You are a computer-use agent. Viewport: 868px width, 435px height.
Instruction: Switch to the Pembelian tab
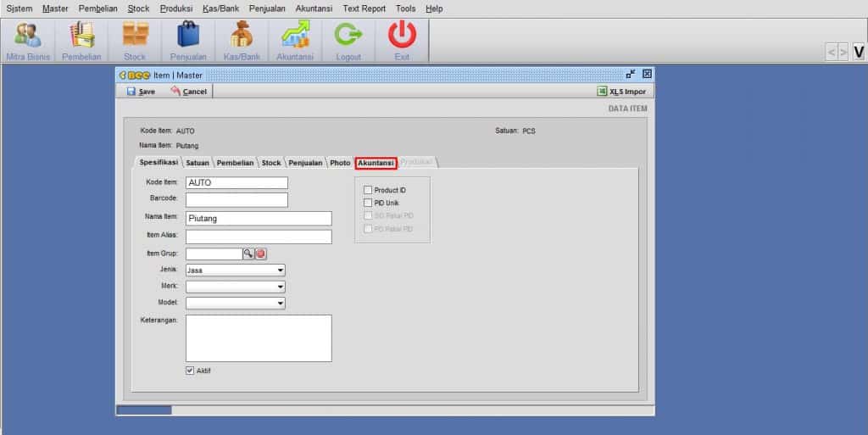(x=236, y=163)
